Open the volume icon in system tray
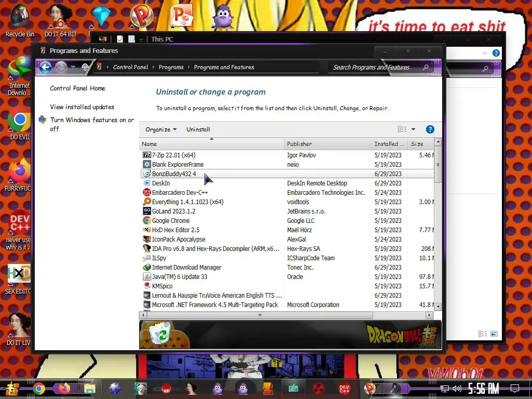The width and height of the screenshot is (532, 399). (x=457, y=389)
